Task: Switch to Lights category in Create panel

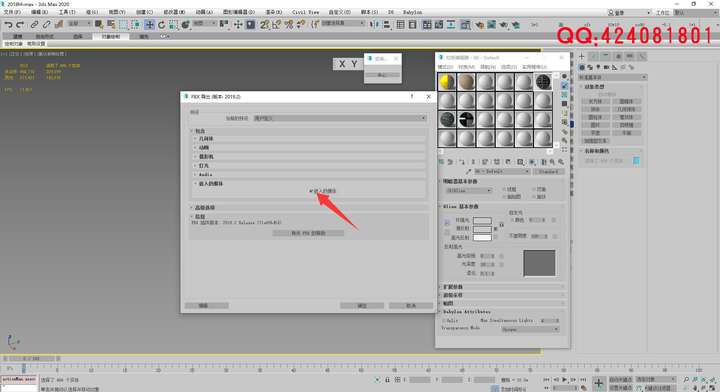Action: click(x=598, y=67)
